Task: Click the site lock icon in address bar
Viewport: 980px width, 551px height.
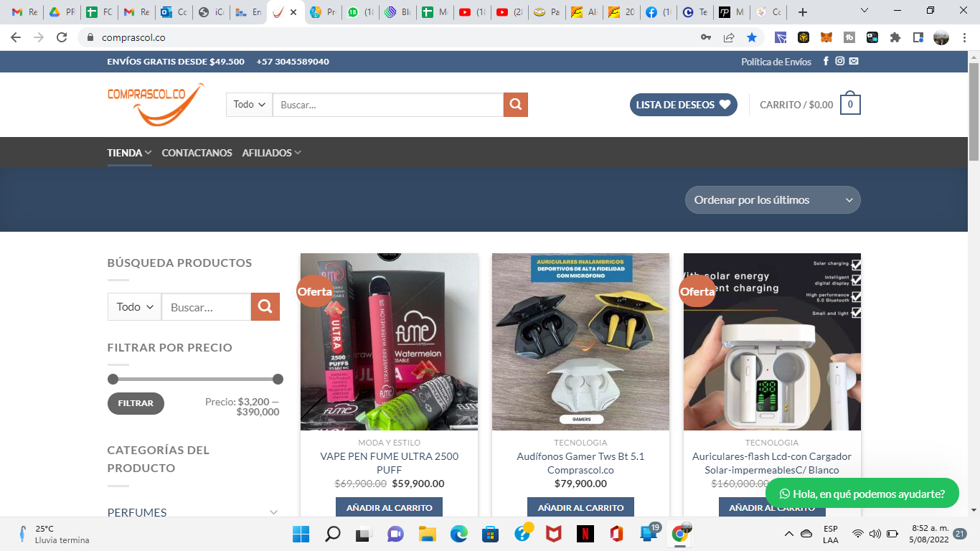Action: 90,37
